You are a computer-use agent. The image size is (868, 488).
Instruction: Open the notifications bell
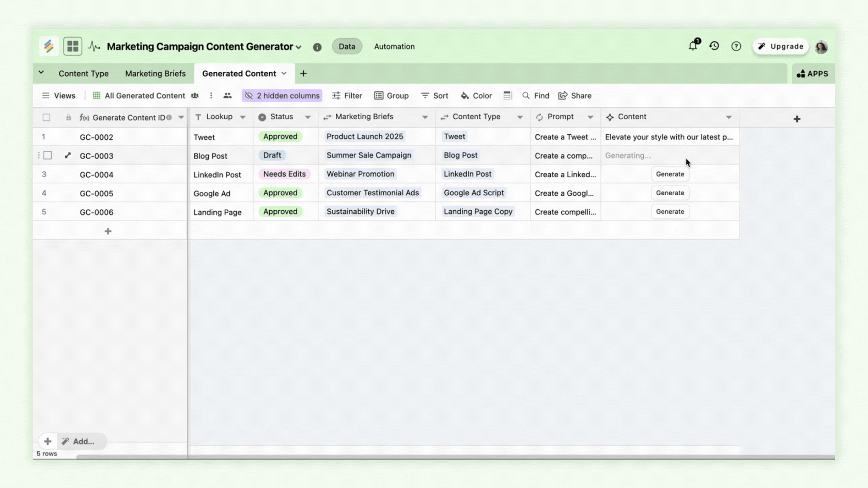pos(693,45)
